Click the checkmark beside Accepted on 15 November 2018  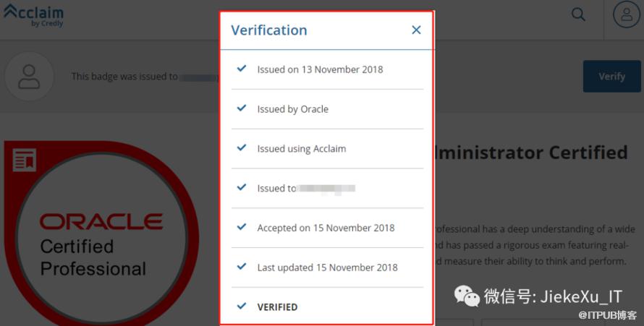coord(242,227)
